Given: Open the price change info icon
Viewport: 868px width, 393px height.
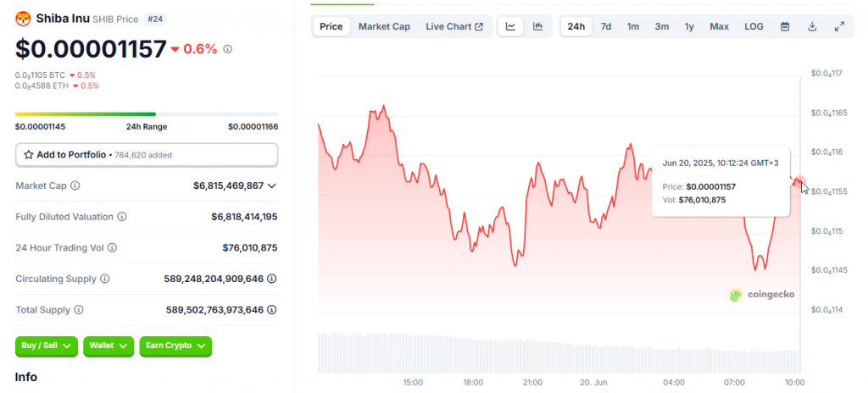Looking at the screenshot, I should coord(227,49).
